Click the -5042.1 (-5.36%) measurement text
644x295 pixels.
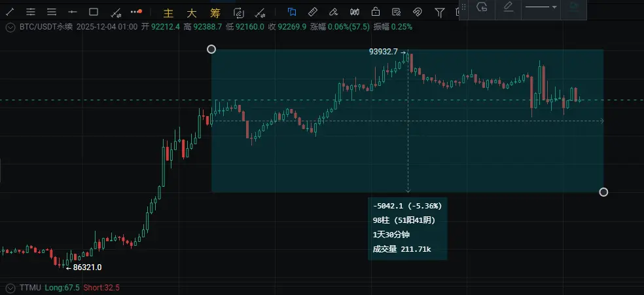coord(408,206)
